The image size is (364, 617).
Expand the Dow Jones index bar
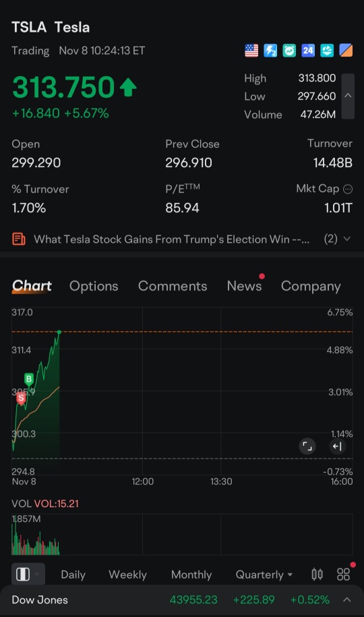[x=346, y=599]
